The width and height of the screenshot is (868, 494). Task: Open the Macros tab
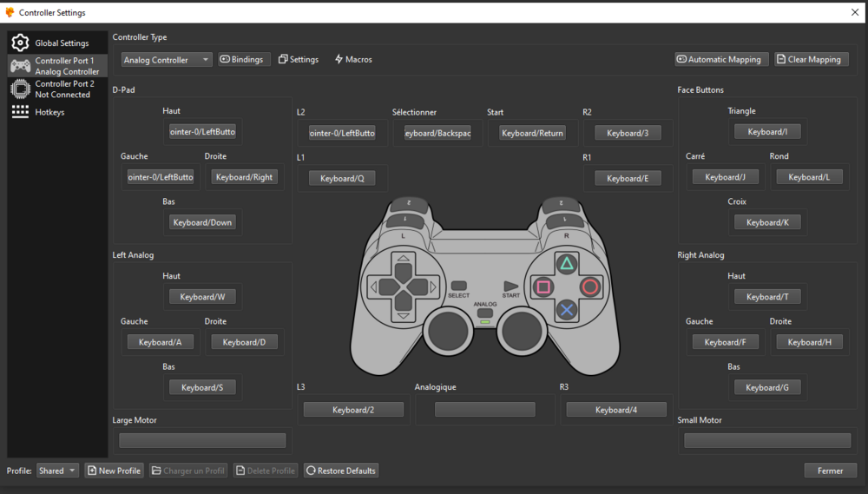tap(353, 59)
